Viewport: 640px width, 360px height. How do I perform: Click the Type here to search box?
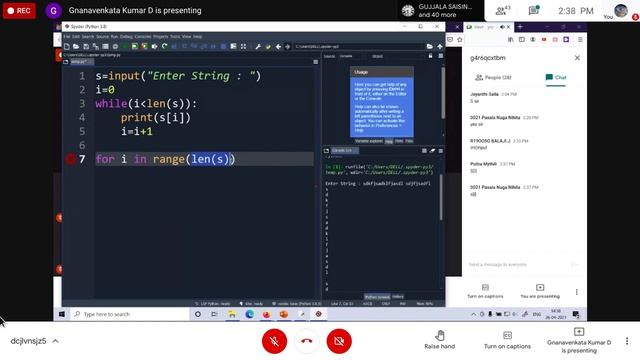pyautogui.click(x=130, y=314)
